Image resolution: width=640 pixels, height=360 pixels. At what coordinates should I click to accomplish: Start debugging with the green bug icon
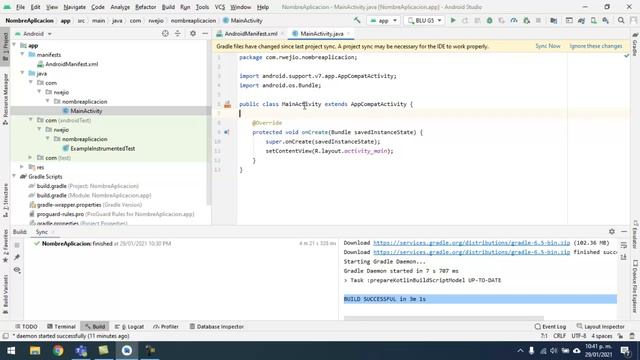click(489, 20)
